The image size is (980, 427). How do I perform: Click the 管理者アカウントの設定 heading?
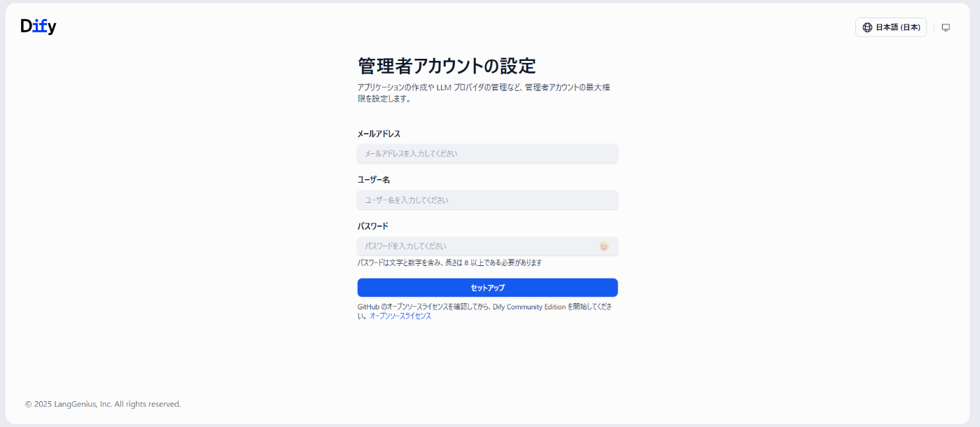[447, 66]
